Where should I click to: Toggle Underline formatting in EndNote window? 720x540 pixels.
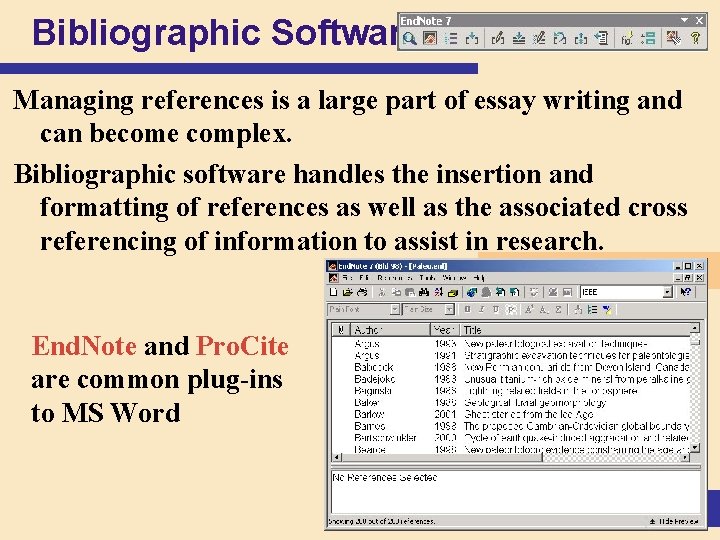[x=496, y=309]
